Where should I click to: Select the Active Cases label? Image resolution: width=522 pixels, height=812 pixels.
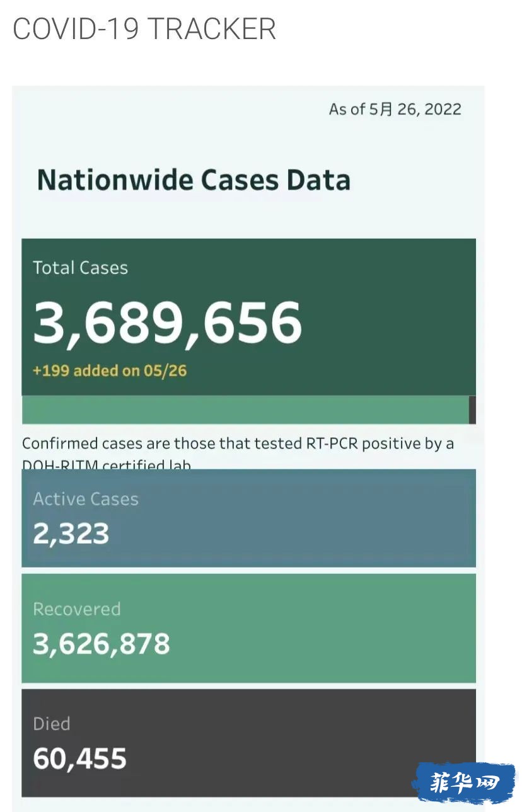86,499
